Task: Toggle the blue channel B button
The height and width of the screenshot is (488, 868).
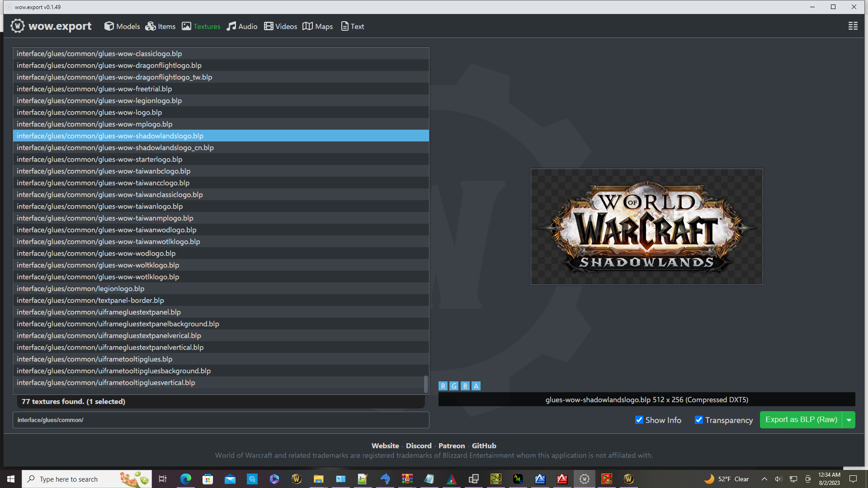Action: pos(465,386)
